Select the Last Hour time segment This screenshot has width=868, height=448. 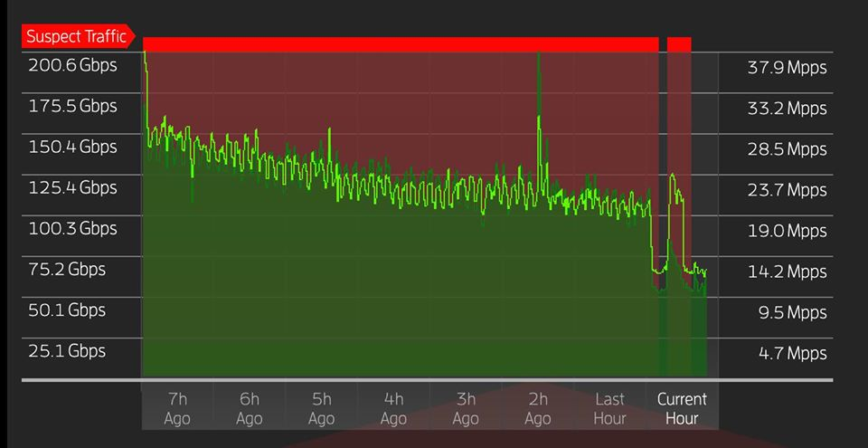coord(610,408)
